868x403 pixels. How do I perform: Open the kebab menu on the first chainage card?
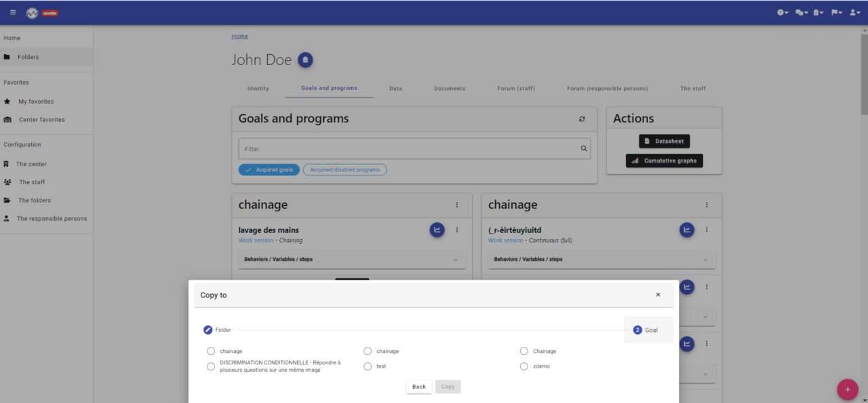(457, 205)
